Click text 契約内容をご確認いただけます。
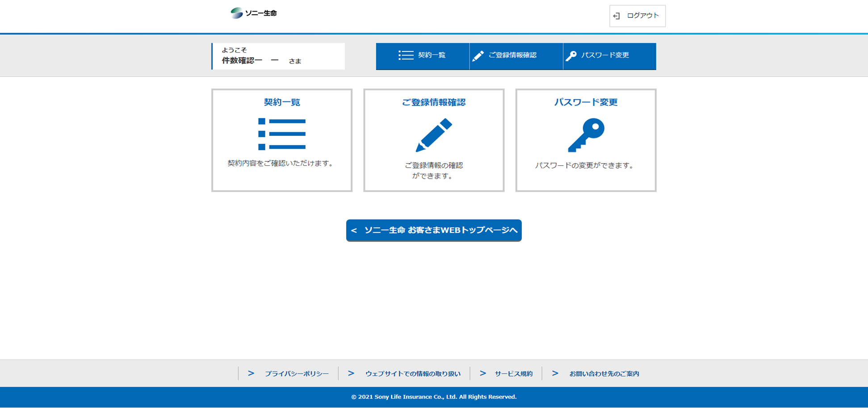The width and height of the screenshot is (868, 408). coord(281,163)
